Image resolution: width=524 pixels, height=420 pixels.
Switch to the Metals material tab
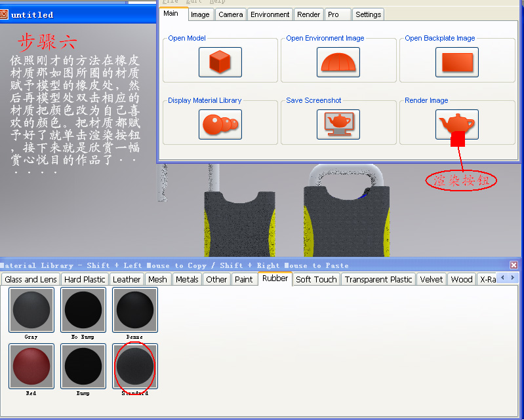click(x=187, y=279)
